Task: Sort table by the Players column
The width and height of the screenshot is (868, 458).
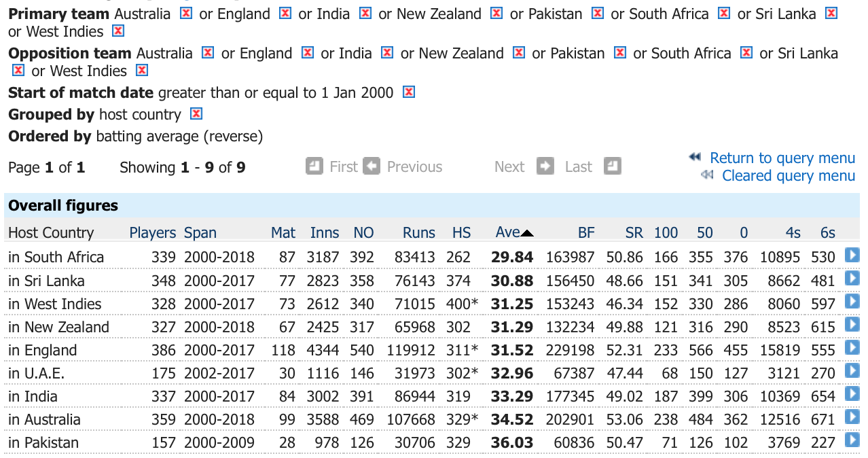Action: click(x=153, y=232)
